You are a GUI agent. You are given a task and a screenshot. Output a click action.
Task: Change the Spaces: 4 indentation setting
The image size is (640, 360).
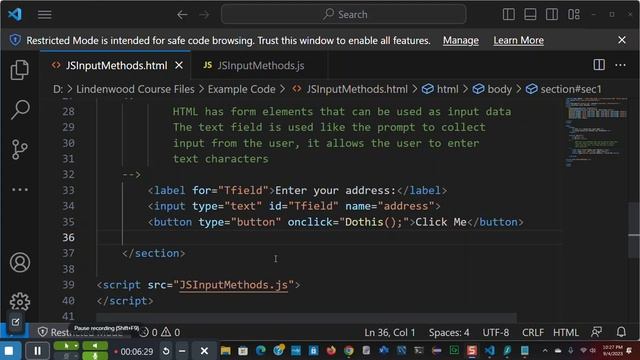tap(449, 332)
